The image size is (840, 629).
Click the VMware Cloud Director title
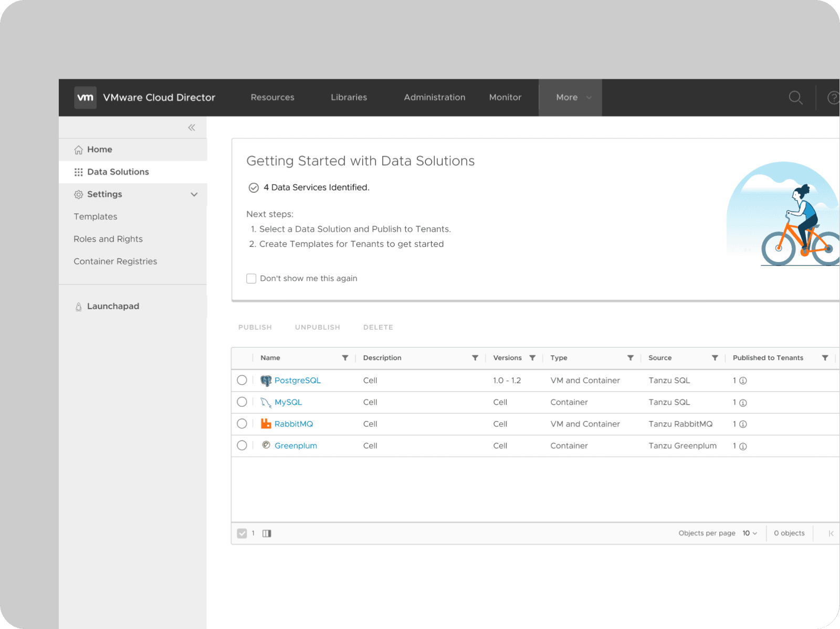[159, 98]
